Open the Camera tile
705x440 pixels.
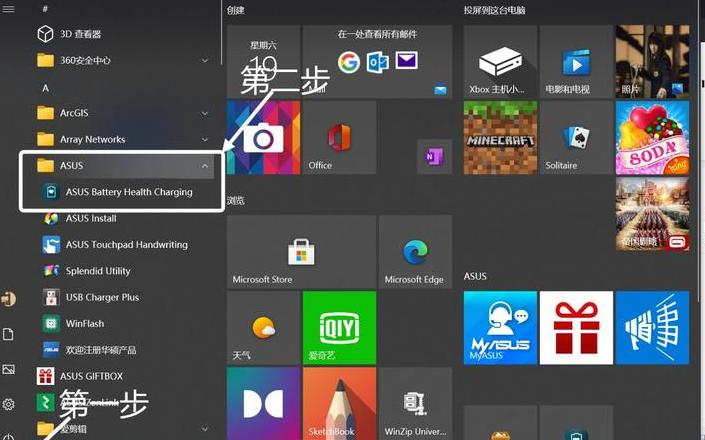(263, 138)
